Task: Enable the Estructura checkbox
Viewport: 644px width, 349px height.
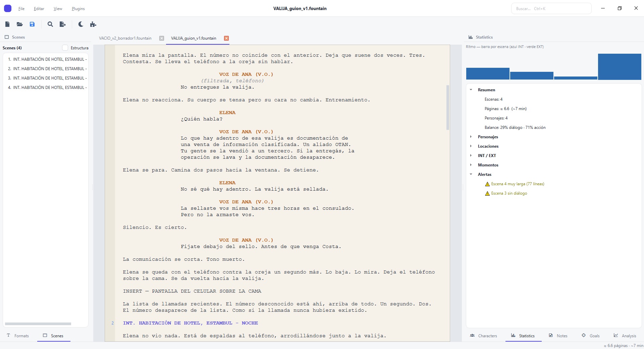Action: (65, 48)
